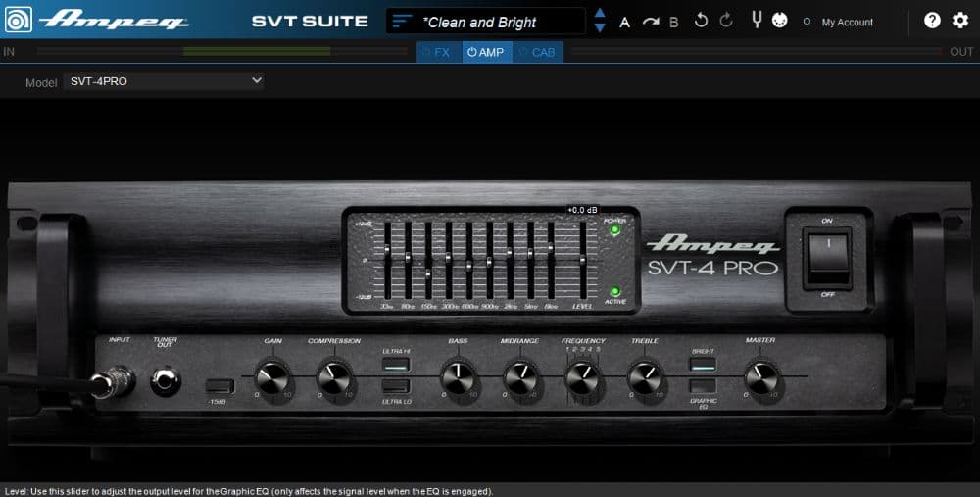Open the MIDI settings connector icon
This screenshot has height=497, width=980.
pyautogui.click(x=779, y=21)
